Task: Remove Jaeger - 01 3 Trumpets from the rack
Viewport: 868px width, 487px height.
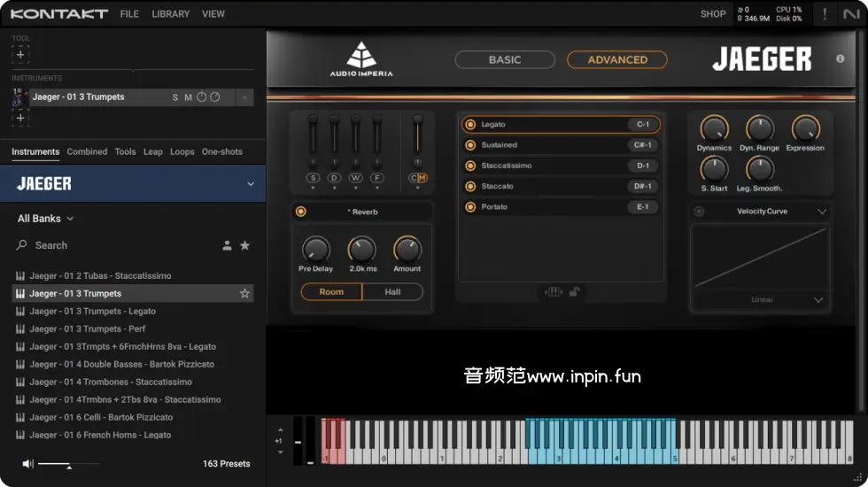Action: tap(244, 97)
